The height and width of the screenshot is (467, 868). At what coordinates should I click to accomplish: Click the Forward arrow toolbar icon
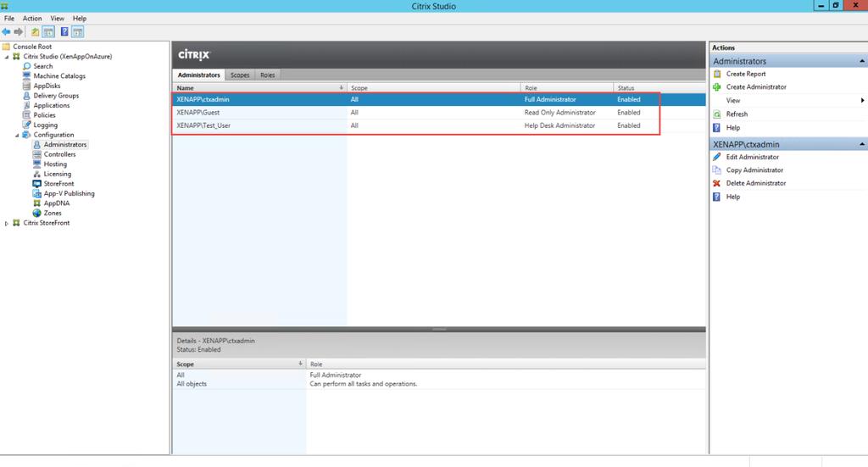click(x=19, y=32)
